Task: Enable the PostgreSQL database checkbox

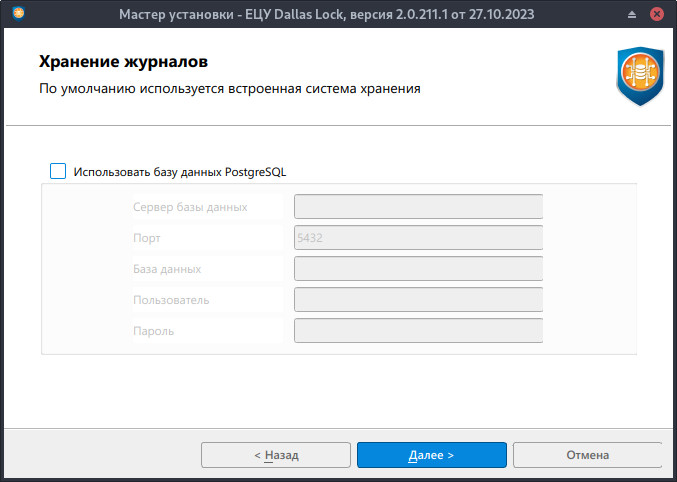Action: click(x=58, y=171)
